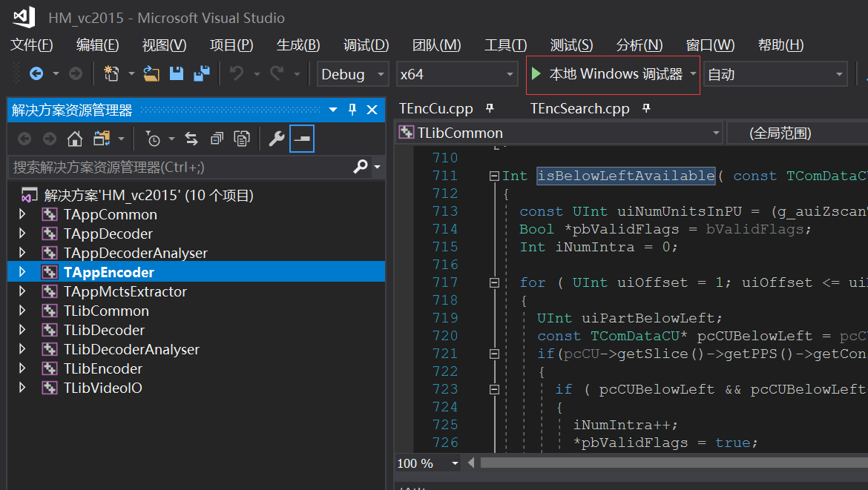Screen dimensions: 868x490
Task: Toggle auto-hide pin on Solution Explorer panel
Action: [352, 110]
